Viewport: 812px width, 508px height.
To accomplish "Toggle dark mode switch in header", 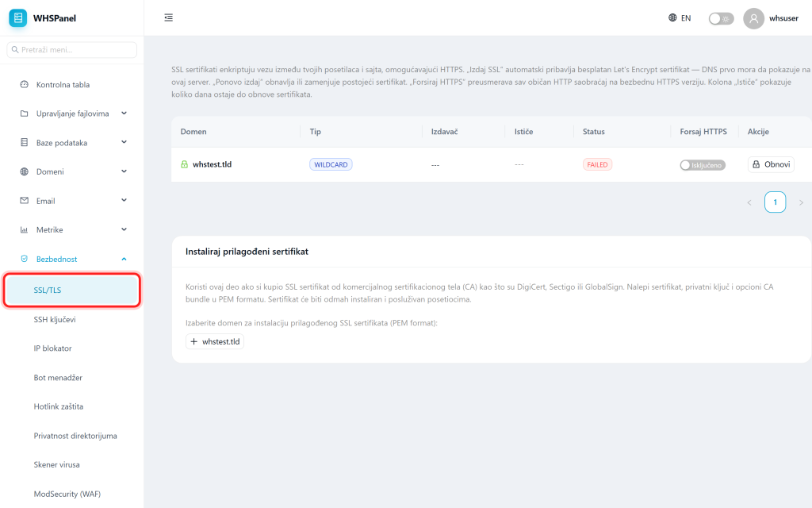I will pos(721,19).
